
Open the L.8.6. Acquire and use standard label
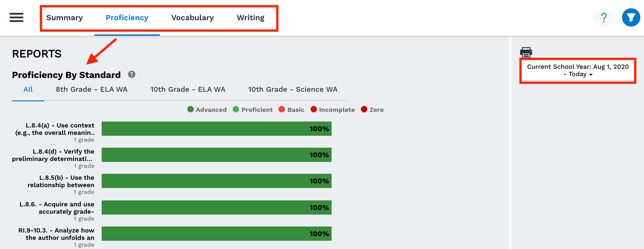57,208
